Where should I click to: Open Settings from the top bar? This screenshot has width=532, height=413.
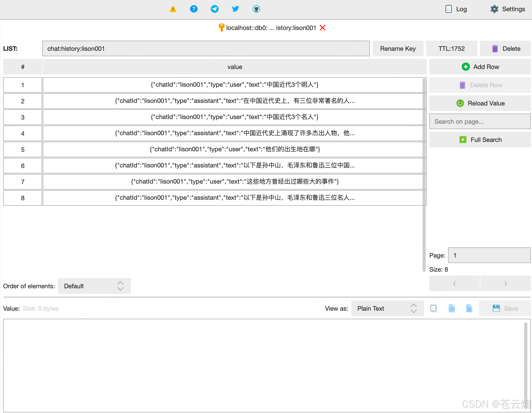(x=508, y=9)
